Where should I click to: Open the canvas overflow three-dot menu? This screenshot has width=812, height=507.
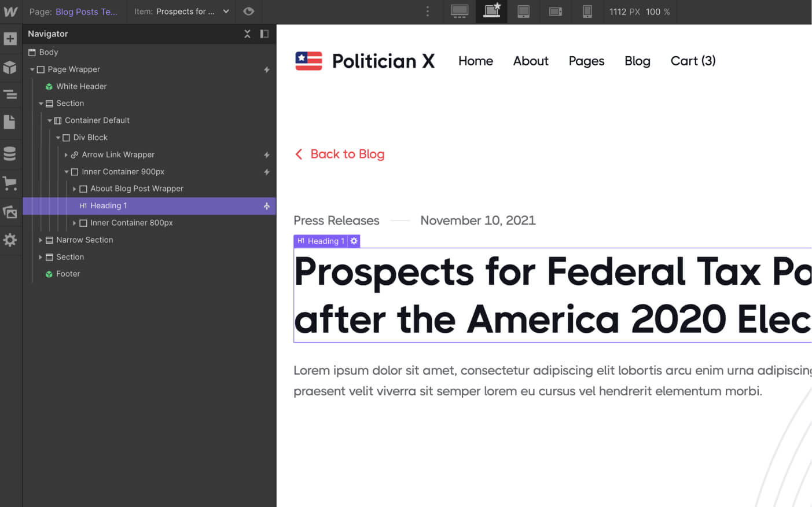click(427, 12)
